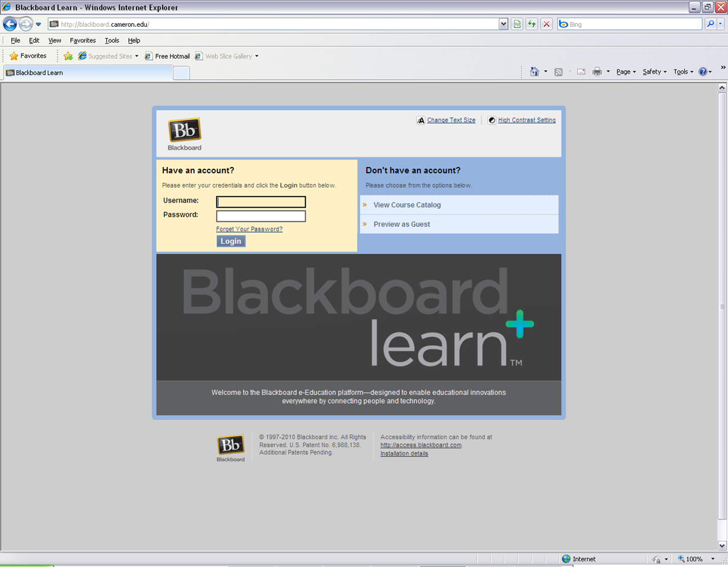Click the Compatibility View icon

[517, 24]
